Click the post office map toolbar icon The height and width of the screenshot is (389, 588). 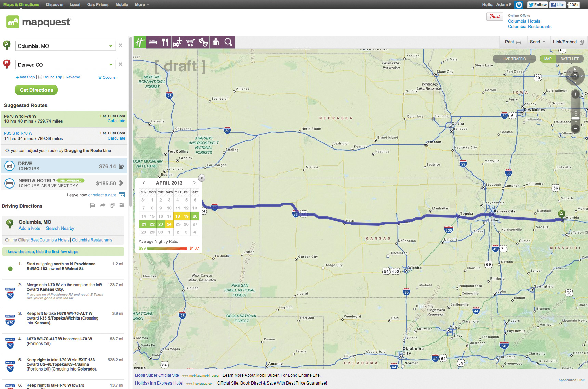pos(216,42)
